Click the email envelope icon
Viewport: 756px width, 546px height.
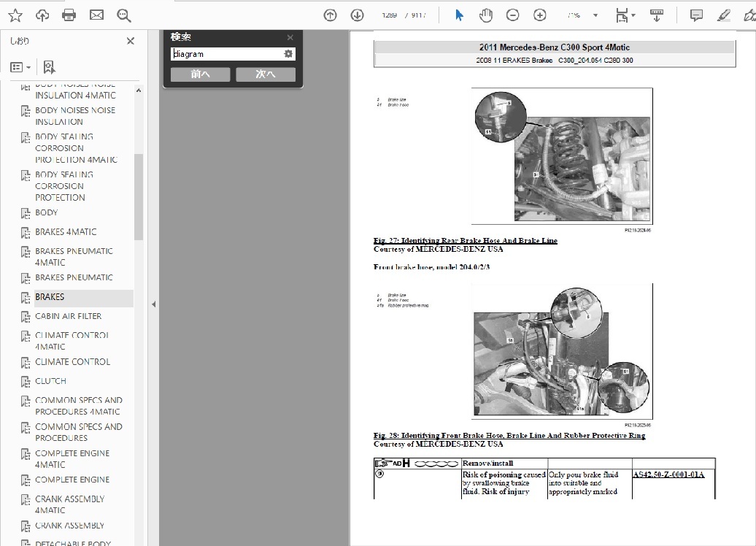point(96,15)
